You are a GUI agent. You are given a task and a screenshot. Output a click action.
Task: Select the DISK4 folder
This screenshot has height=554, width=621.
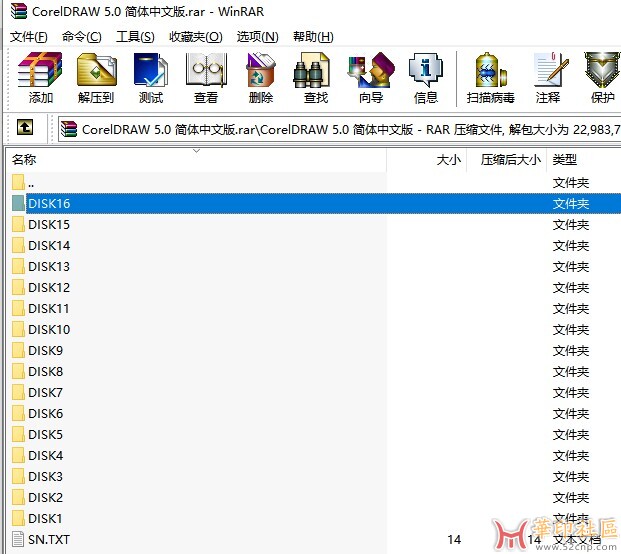click(46, 455)
